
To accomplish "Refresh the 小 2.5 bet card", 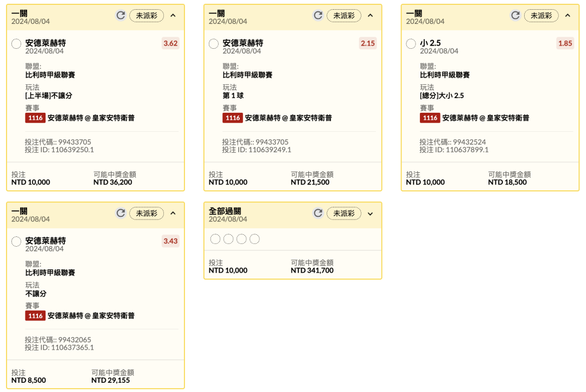I will click(x=515, y=15).
